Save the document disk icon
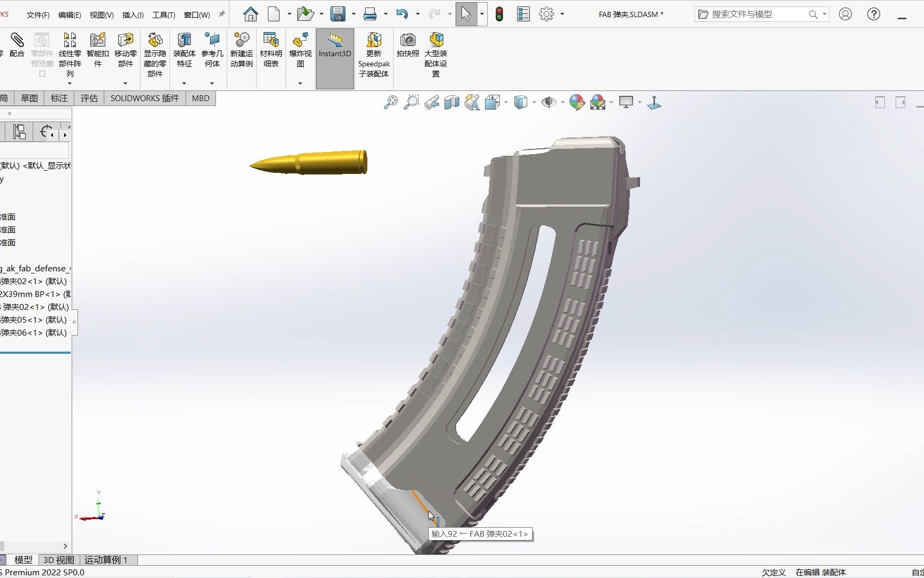 pos(337,14)
